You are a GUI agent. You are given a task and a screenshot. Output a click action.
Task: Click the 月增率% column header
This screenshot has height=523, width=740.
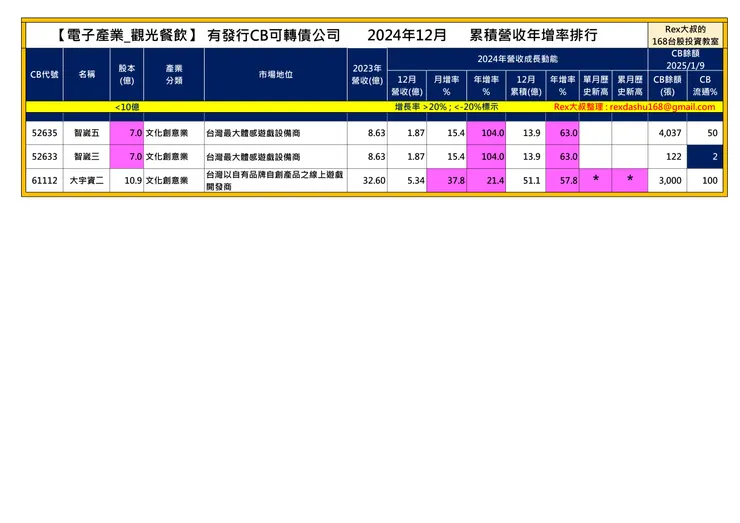tap(446, 85)
